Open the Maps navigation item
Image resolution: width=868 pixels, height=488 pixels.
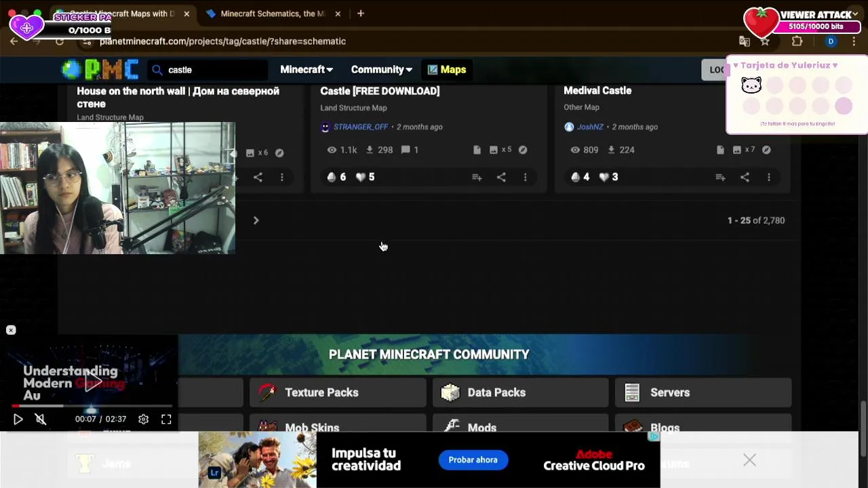point(447,70)
